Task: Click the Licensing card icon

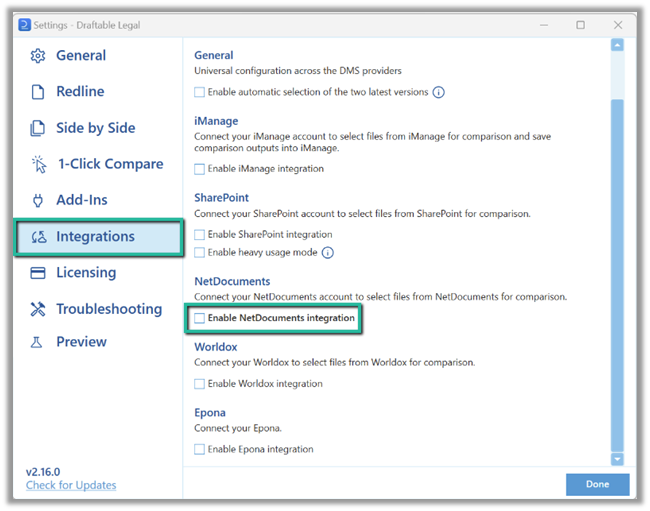Action: click(38, 273)
